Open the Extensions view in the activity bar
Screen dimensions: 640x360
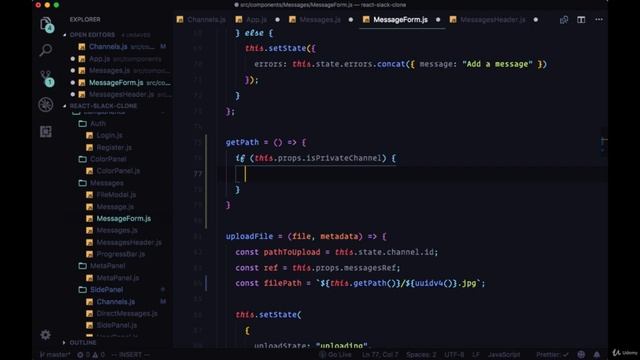pyautogui.click(x=46, y=131)
